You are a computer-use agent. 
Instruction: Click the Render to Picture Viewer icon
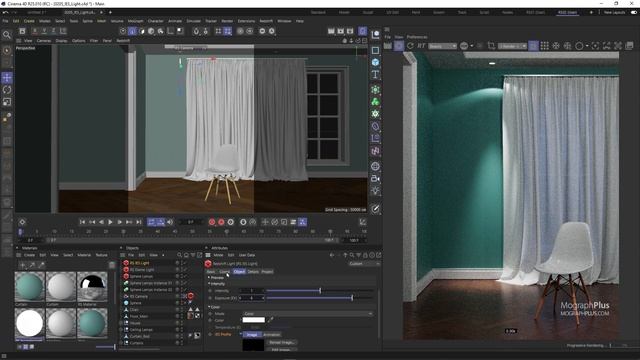click(x=340, y=31)
